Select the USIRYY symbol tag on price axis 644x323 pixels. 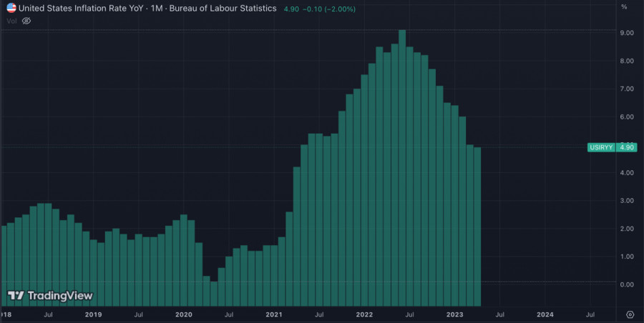(601, 147)
